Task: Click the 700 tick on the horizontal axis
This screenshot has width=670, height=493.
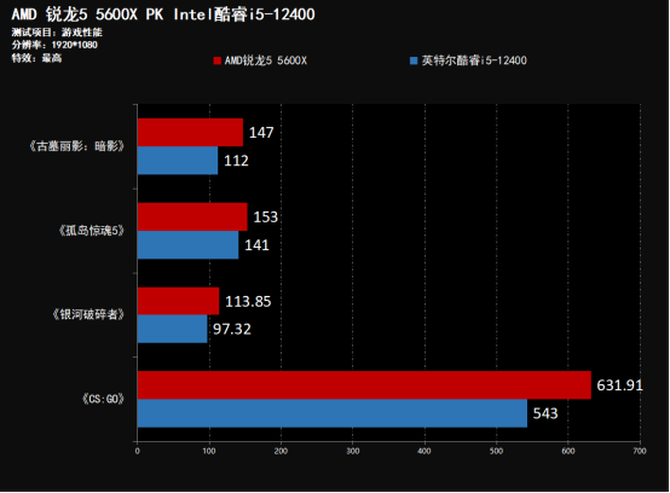Action: pyautogui.click(x=638, y=451)
